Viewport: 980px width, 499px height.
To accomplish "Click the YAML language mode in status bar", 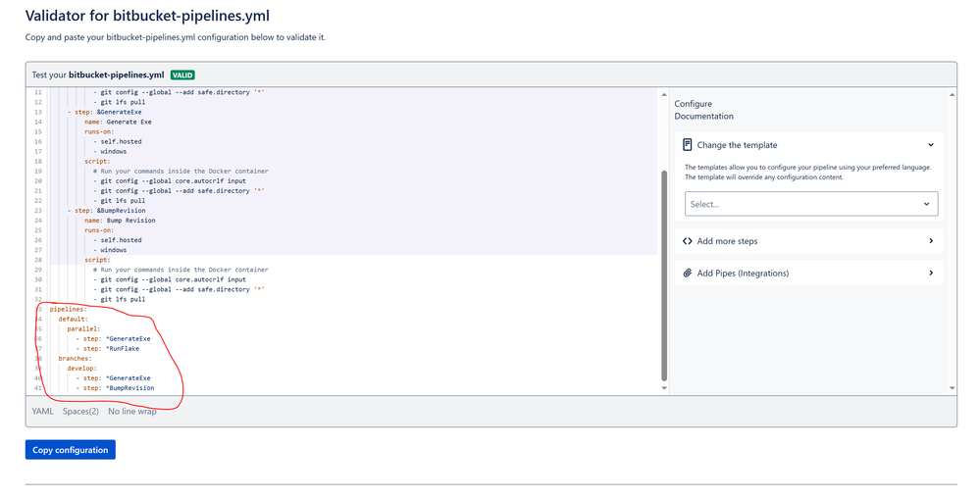I will click(42, 411).
